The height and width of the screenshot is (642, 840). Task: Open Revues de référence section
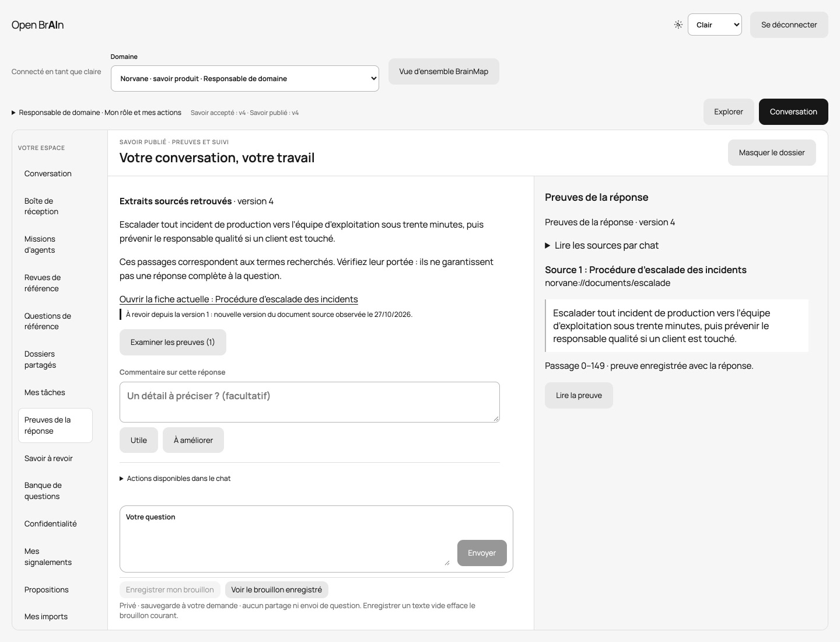[x=55, y=283]
